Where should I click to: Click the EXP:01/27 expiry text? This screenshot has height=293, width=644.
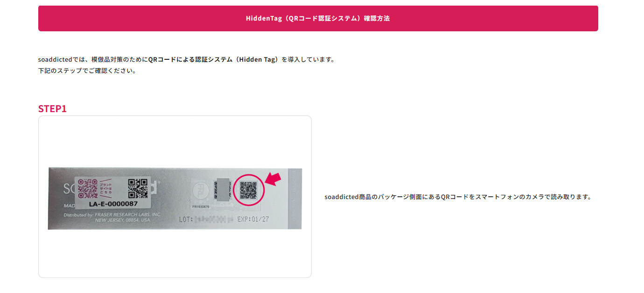pos(253,219)
